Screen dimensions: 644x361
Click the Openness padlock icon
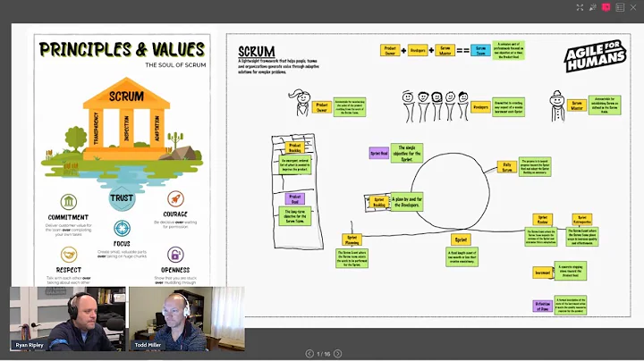(175, 255)
